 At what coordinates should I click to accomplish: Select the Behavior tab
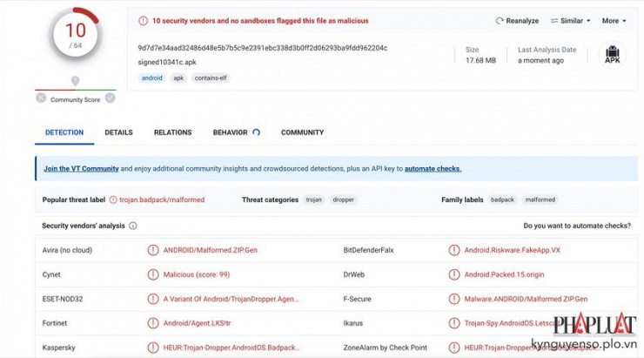[x=231, y=132]
